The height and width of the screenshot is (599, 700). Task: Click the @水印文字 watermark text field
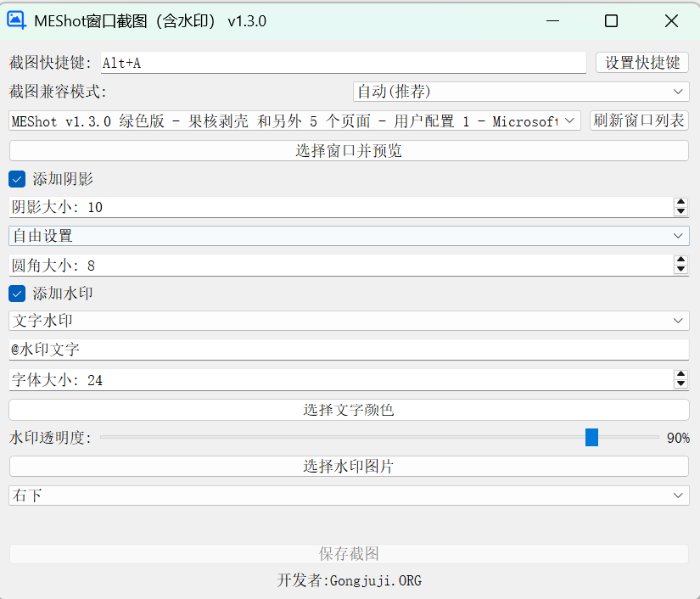[350, 350]
